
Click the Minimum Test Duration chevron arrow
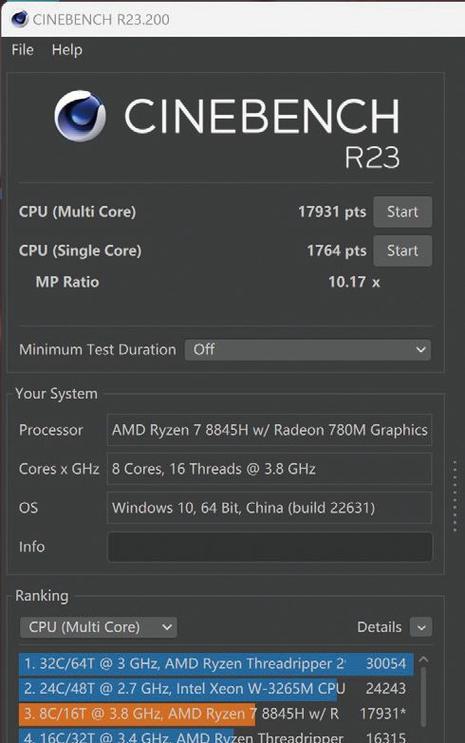pos(420,350)
